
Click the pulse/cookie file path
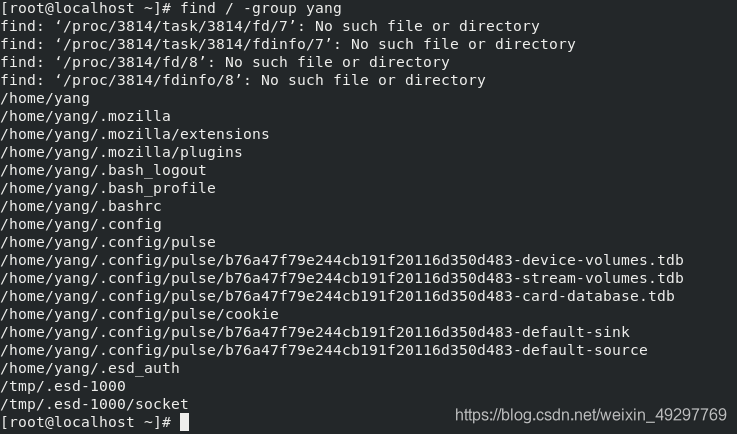click(x=140, y=314)
